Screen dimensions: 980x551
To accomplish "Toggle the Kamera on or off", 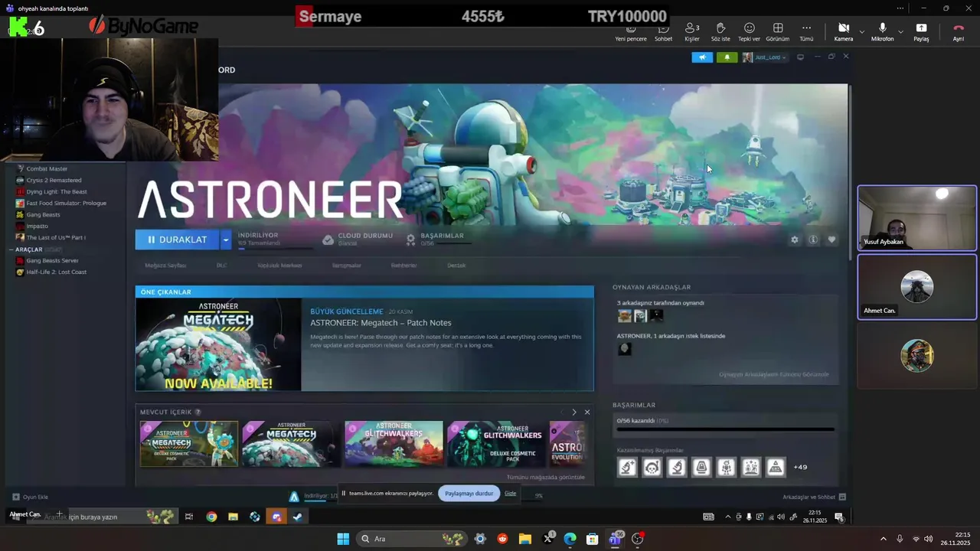I will pyautogui.click(x=843, y=33).
